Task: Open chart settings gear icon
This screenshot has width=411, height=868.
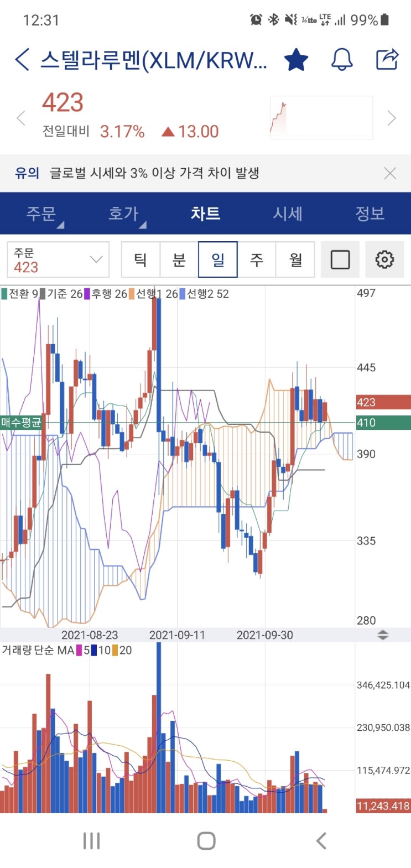Action: 384,259
